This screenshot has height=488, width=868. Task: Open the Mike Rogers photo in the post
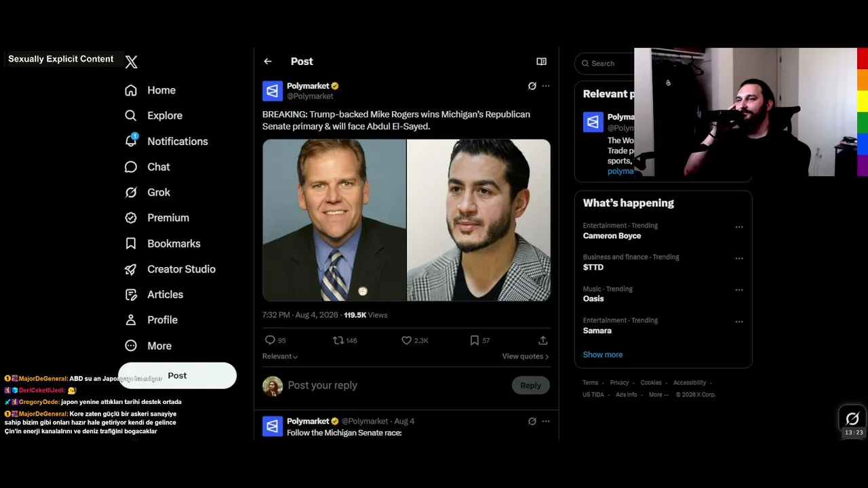tap(334, 220)
